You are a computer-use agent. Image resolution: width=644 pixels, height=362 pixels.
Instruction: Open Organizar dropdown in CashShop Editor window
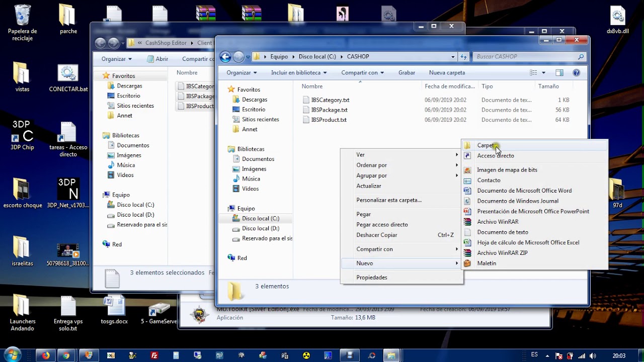coord(116,59)
